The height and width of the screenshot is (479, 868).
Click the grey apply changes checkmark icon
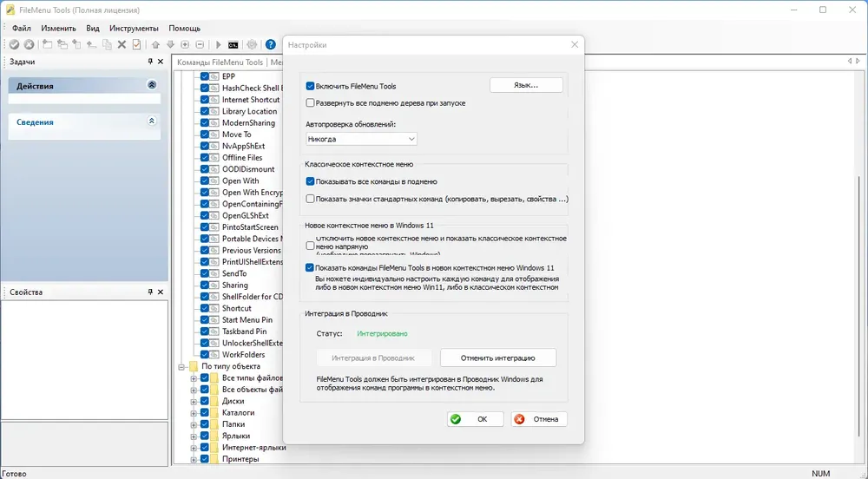15,45
